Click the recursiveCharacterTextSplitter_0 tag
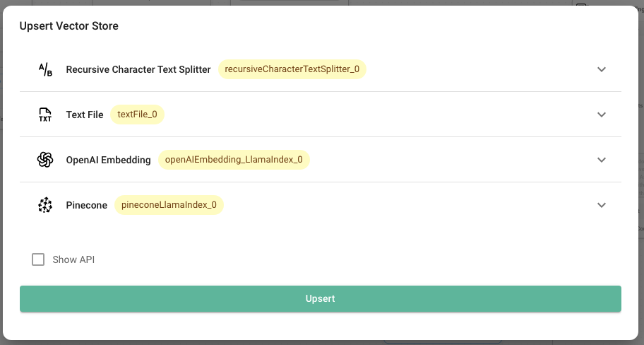Screen dimensions: 644x345 click(x=292, y=69)
